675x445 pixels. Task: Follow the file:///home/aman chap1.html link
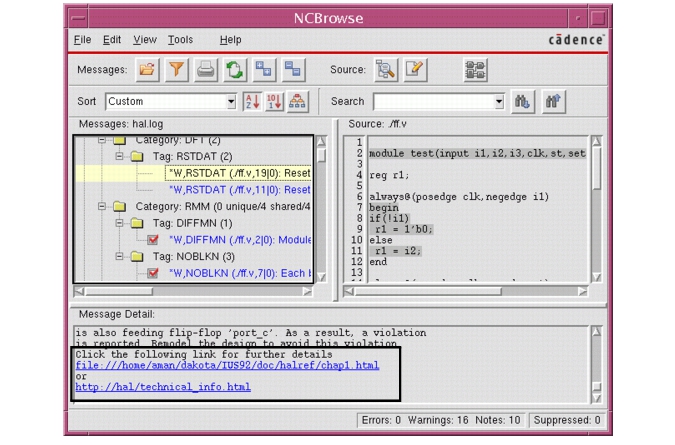coord(227,365)
